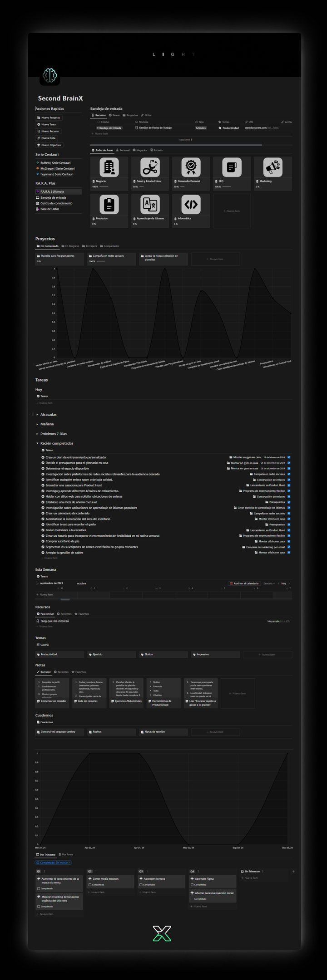Switch to the Por Áreas objectives tab

(x=66, y=854)
